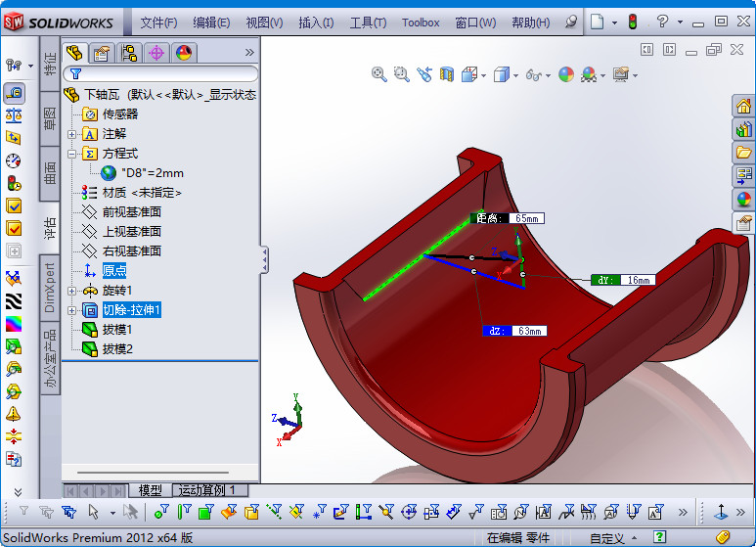Open the Apply Scene dropdown arrow
The height and width of the screenshot is (547, 756).
click(602, 75)
